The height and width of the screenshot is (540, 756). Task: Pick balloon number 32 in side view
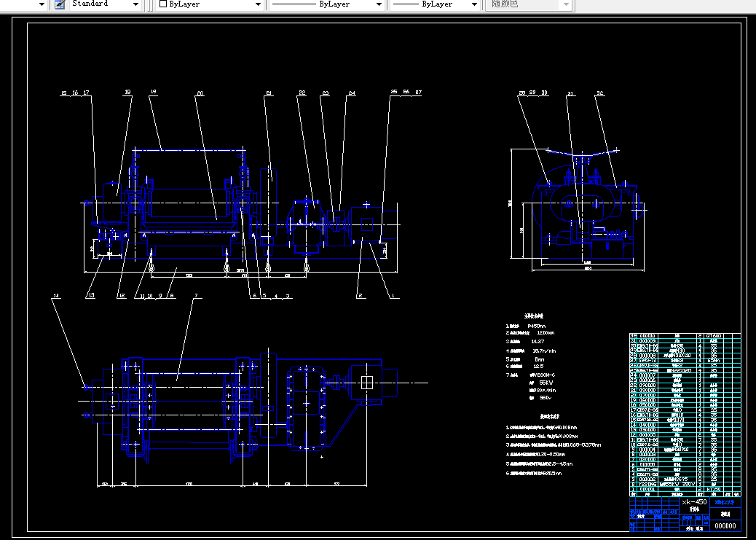(600, 93)
